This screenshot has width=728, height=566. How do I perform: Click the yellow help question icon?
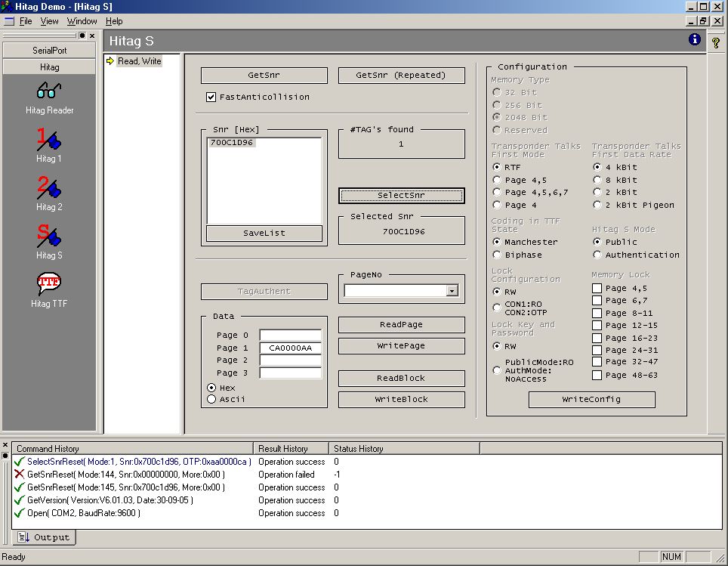click(x=716, y=43)
